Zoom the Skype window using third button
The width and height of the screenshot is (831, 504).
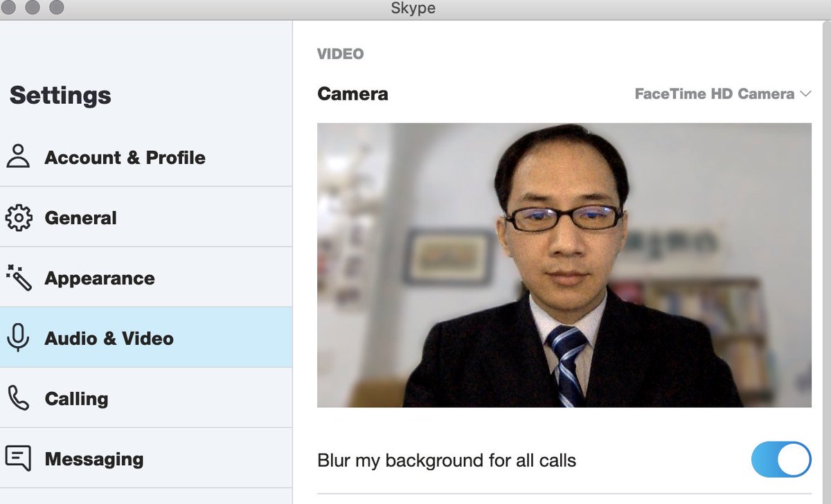point(57,7)
